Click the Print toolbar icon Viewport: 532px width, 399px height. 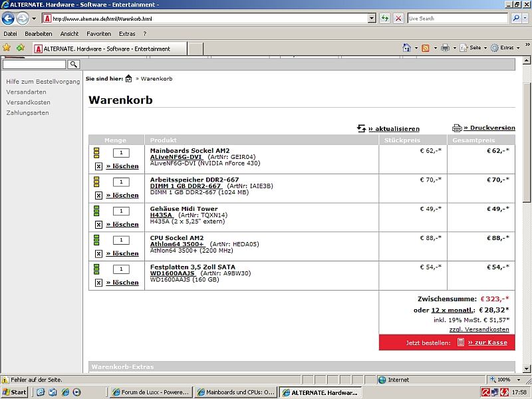445,48
